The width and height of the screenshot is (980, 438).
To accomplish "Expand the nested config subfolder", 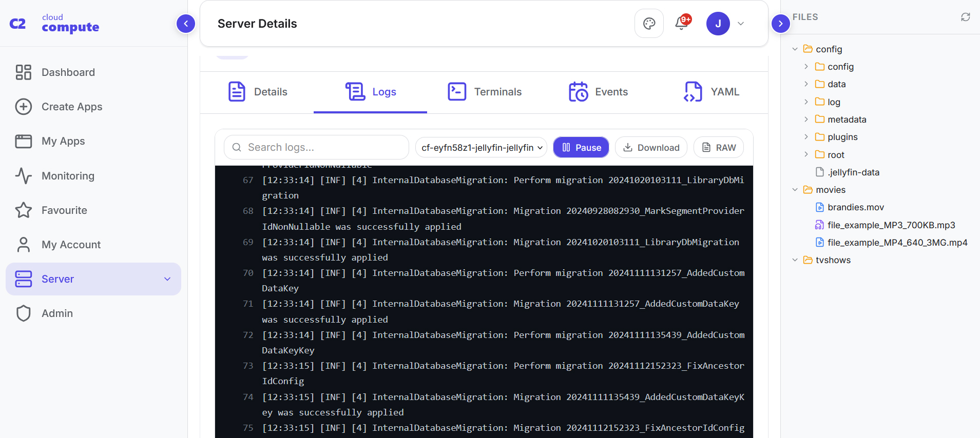I will (806, 67).
